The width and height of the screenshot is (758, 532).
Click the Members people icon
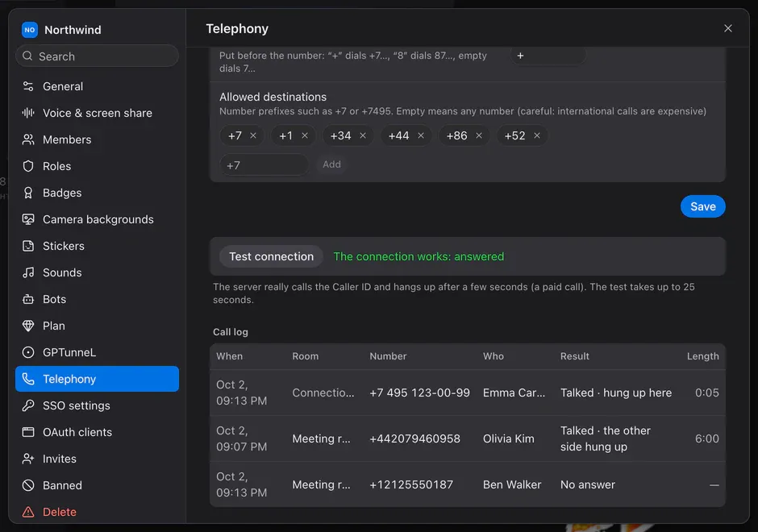click(28, 139)
